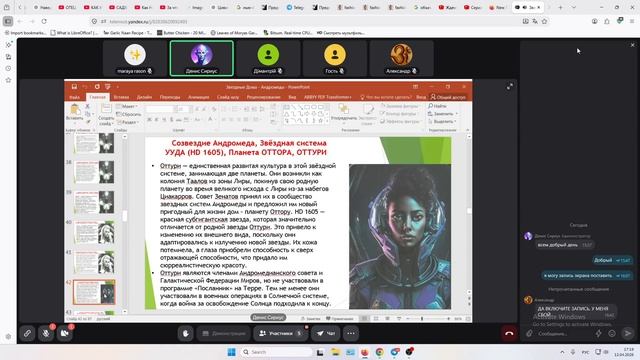Toggle the Чат panel button
640x360 pixels.
tap(326, 333)
